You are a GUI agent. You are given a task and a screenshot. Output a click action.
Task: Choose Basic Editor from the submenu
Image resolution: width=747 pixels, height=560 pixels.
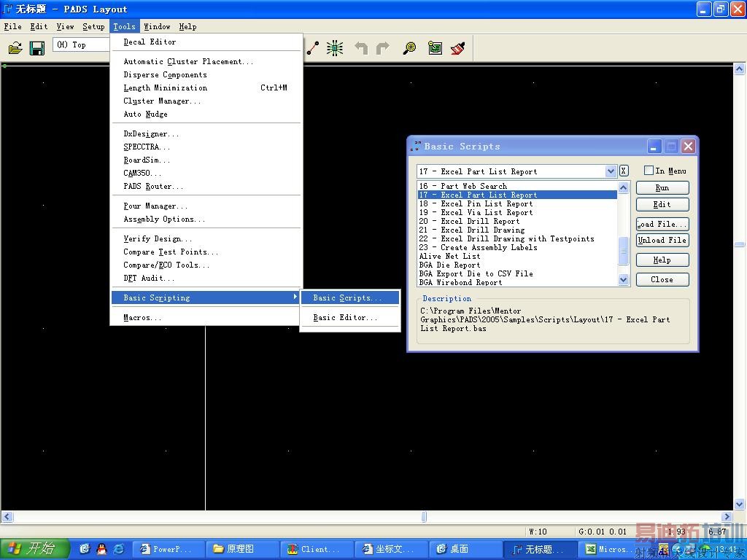pos(345,318)
